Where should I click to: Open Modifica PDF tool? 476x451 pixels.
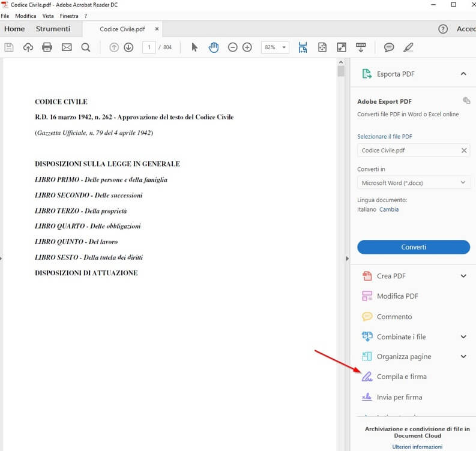pos(397,296)
